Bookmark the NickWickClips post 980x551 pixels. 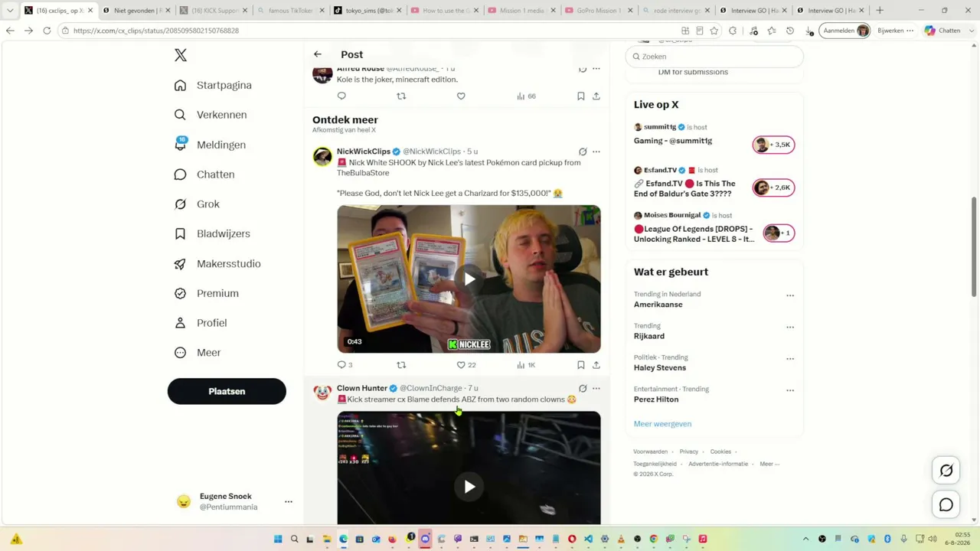point(581,365)
